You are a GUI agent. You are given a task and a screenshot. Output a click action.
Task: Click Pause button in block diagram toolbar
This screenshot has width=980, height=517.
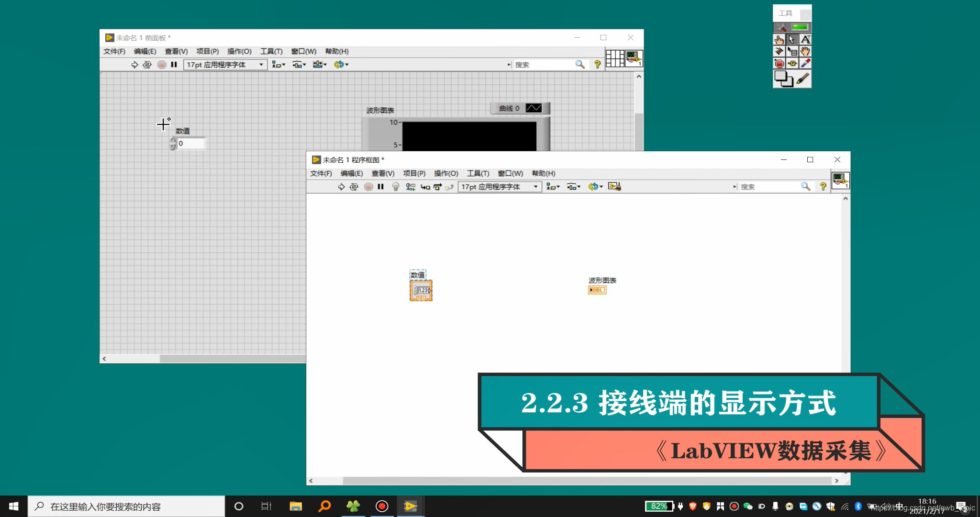click(380, 187)
